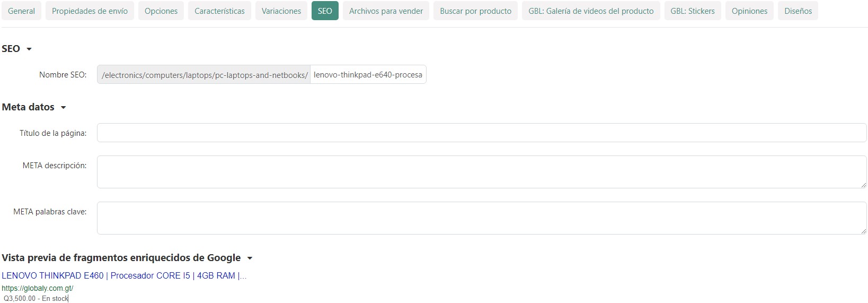Click the Nombre SEO slug field
868x303 pixels.
click(368, 75)
